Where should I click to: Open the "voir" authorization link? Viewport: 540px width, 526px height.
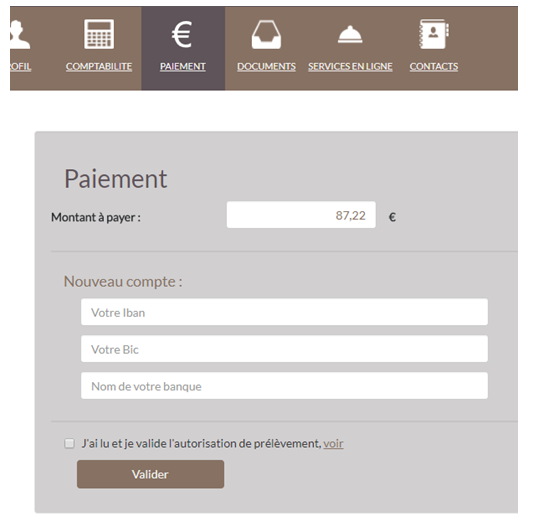(x=333, y=444)
